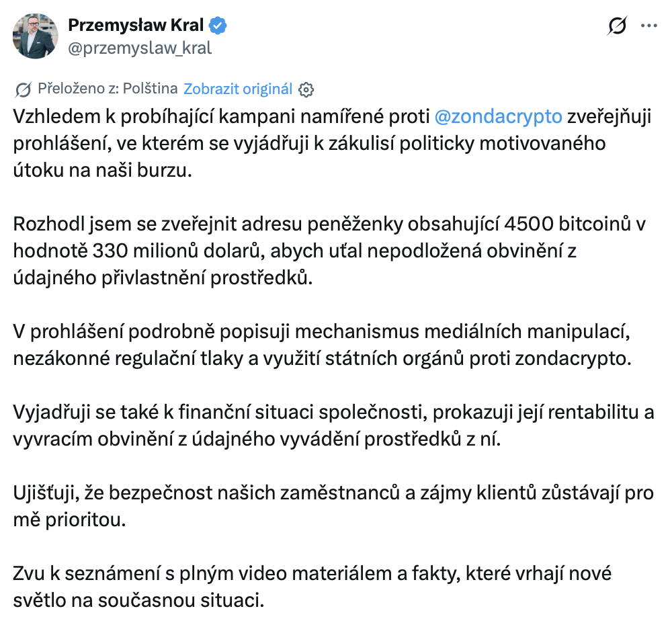672x621 pixels.
Task: Open translation settings gear icon
Action: [306, 89]
